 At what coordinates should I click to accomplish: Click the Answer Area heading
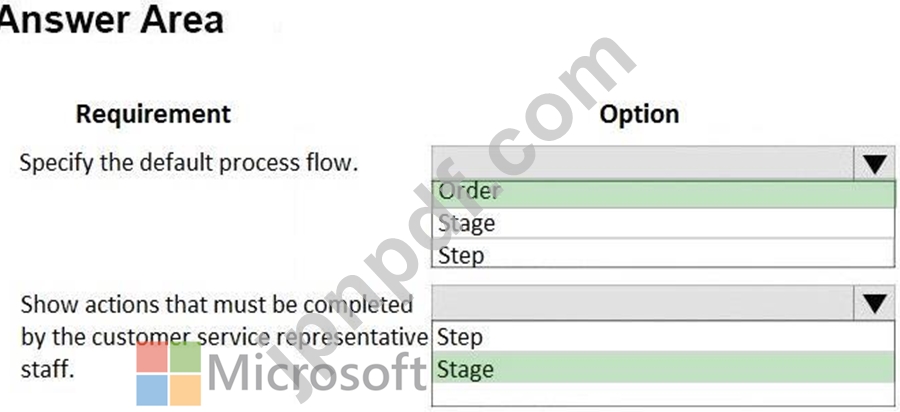pyautogui.click(x=112, y=19)
